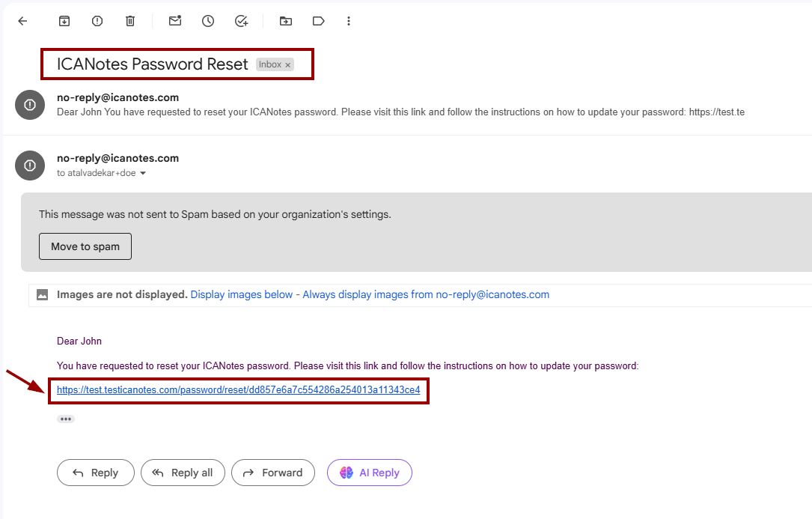Add email to Tasks
This screenshot has height=519, width=812.
[241, 21]
